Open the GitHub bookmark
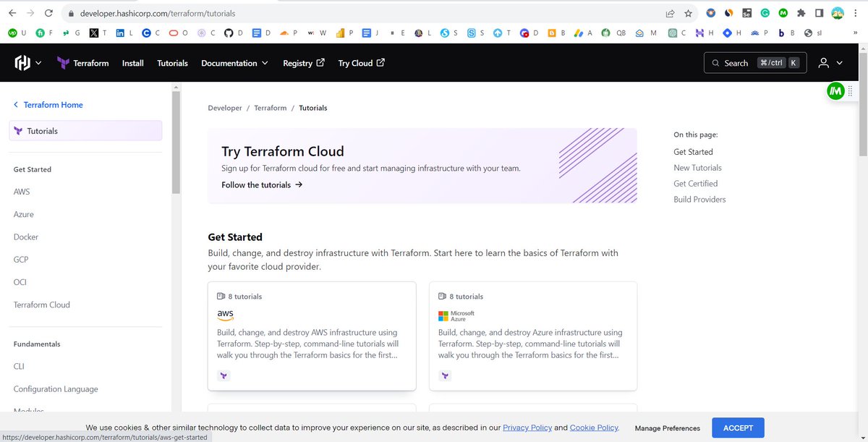Viewport: 868px width, 442px height. (x=233, y=33)
